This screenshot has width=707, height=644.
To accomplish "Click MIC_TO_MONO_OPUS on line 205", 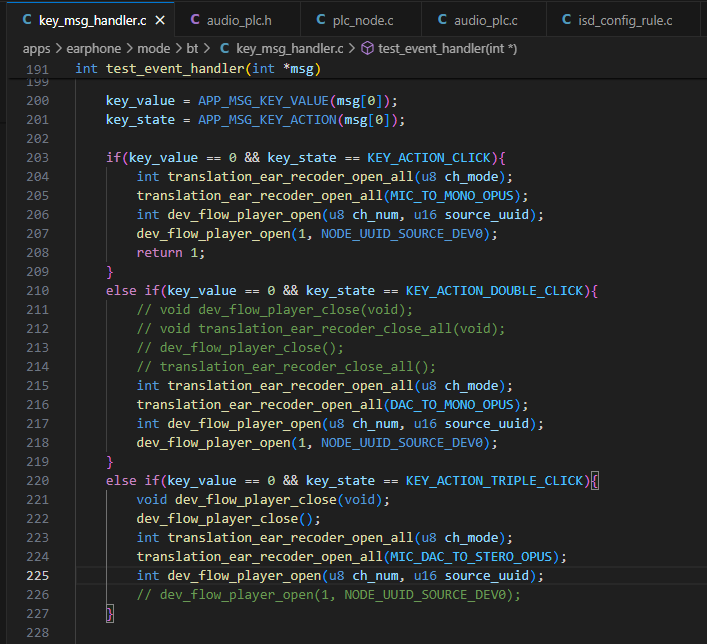I will coord(452,196).
